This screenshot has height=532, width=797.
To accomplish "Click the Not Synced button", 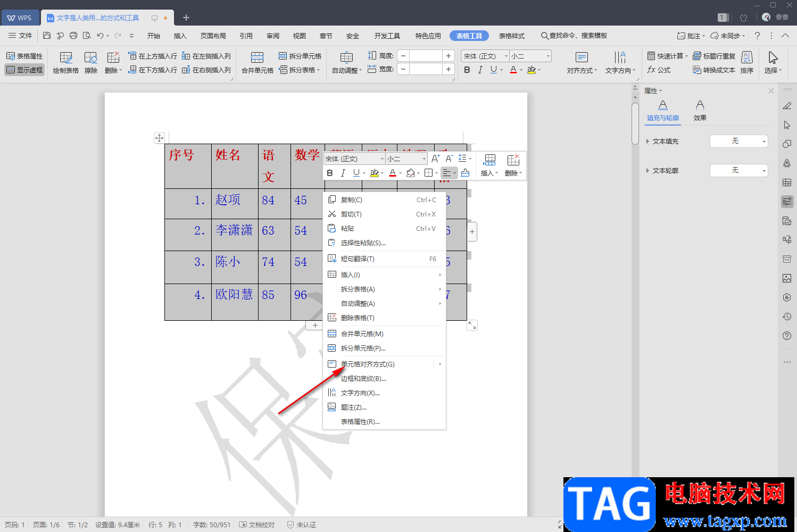I will (x=727, y=36).
